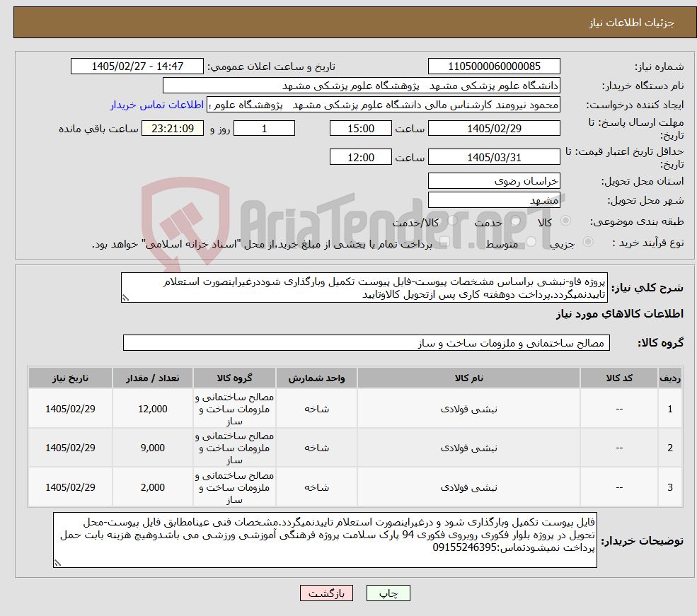Select the متوسط purchase type radio
The image size is (697, 616).
coord(531,242)
